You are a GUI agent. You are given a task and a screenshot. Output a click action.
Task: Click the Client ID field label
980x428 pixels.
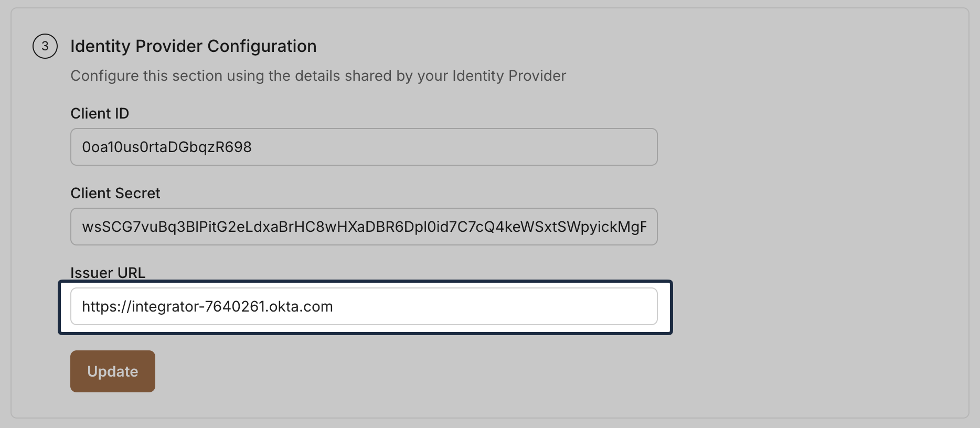pos(100,113)
